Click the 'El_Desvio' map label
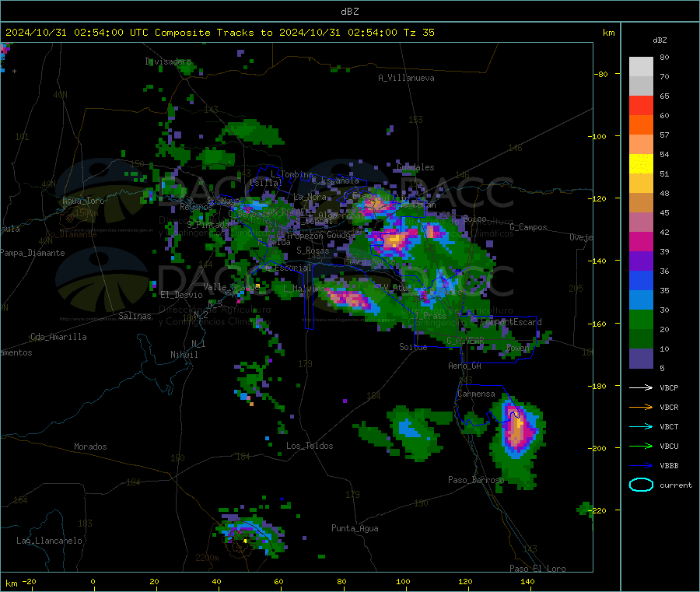Image resolution: width=700 pixels, height=592 pixels. (181, 295)
